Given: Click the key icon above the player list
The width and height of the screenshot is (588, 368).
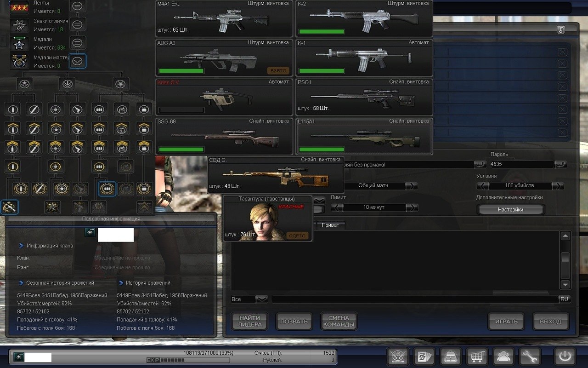Looking at the screenshot, I should [561, 29].
